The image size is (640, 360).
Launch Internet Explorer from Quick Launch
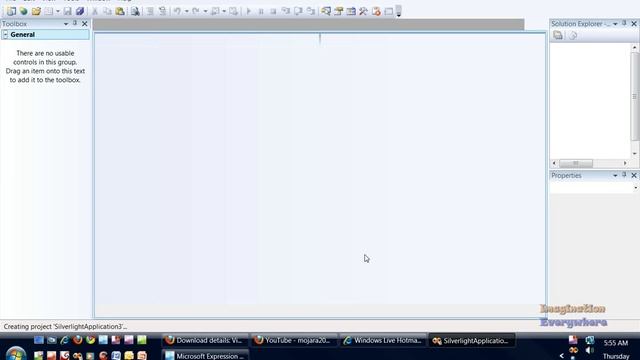[x=64, y=340]
